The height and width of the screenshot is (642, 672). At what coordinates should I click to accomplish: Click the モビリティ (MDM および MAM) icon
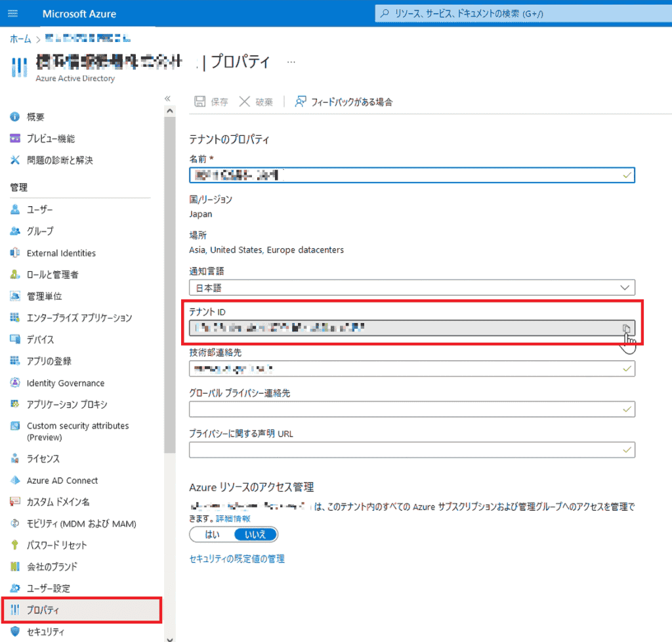tap(15, 523)
